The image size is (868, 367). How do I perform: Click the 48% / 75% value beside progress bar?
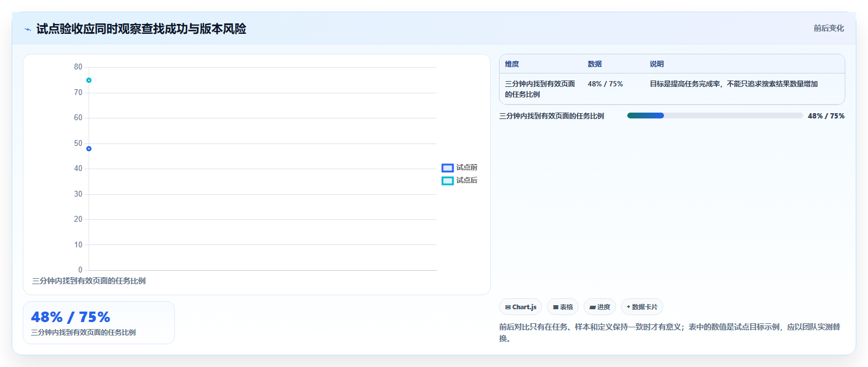[x=826, y=116]
